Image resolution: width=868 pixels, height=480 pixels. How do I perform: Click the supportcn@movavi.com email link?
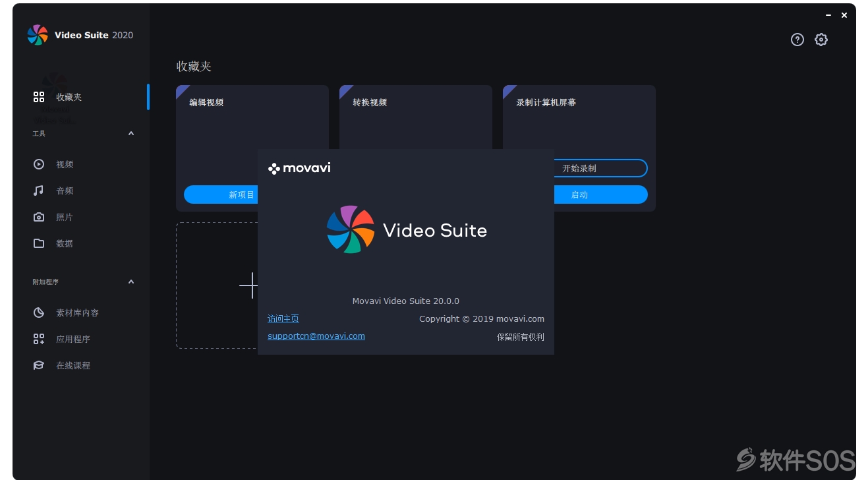(316, 336)
